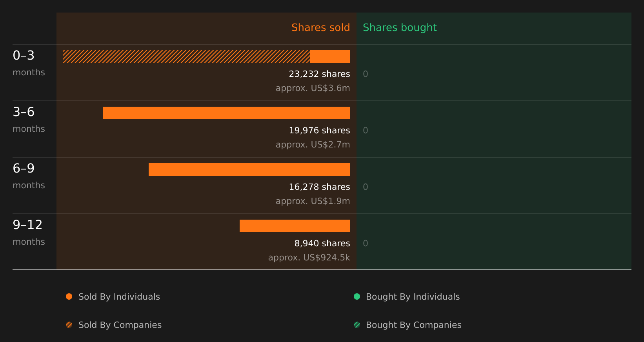The height and width of the screenshot is (342, 644).
Task: Click the 6–9 months row label
Action: [29, 176]
